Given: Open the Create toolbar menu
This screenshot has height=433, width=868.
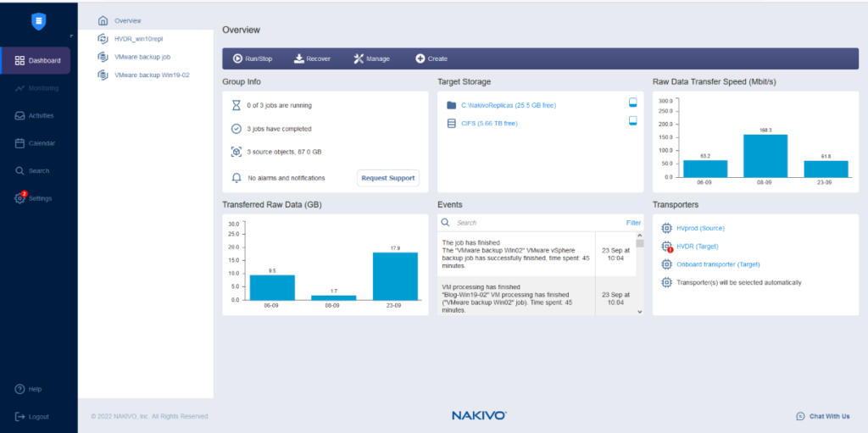Looking at the screenshot, I should (431, 58).
